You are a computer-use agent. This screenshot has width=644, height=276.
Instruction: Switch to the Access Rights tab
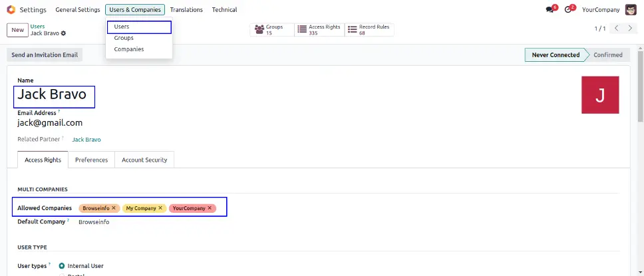pyautogui.click(x=43, y=160)
